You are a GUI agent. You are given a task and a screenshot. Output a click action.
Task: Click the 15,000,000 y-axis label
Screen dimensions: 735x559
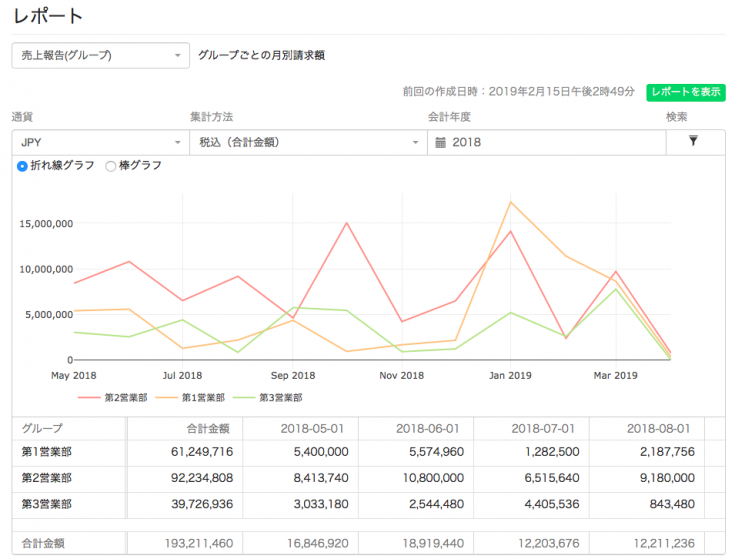coord(46,224)
